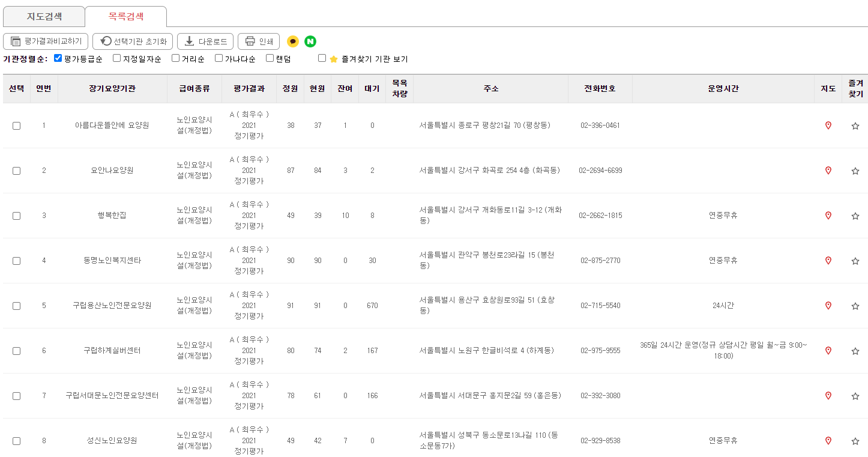Enable 랜덤 sort checkbox
Viewport: 868px width, 457px height.
270,58
